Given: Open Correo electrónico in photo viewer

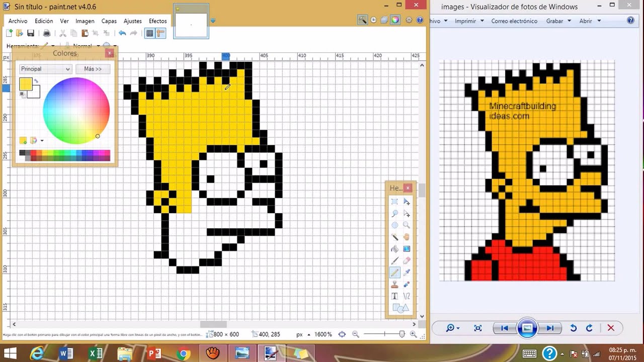Looking at the screenshot, I should [x=514, y=21].
